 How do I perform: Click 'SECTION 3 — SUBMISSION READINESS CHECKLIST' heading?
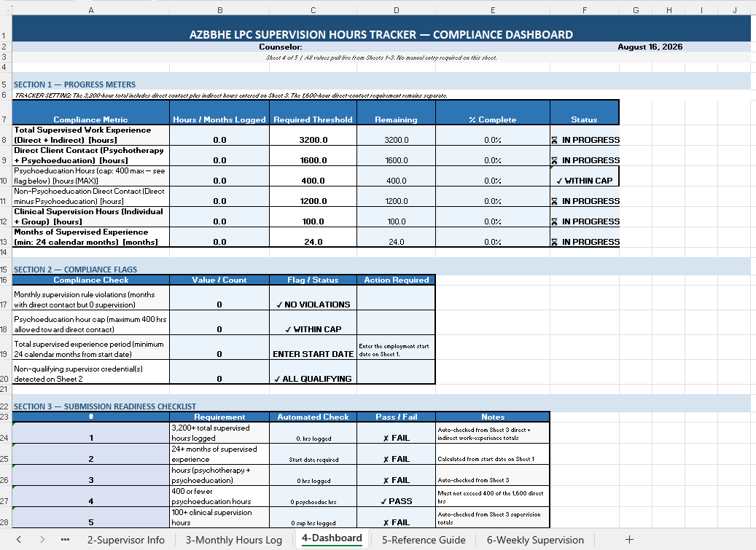[105, 406]
